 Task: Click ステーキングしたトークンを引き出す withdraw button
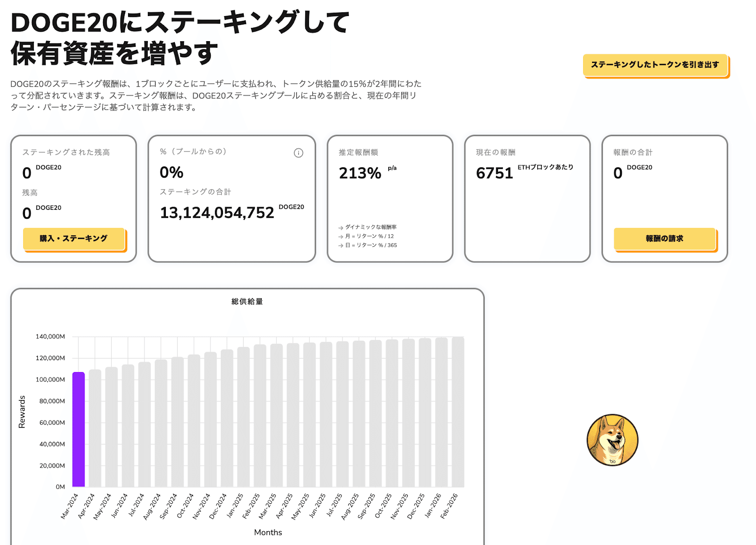(655, 65)
